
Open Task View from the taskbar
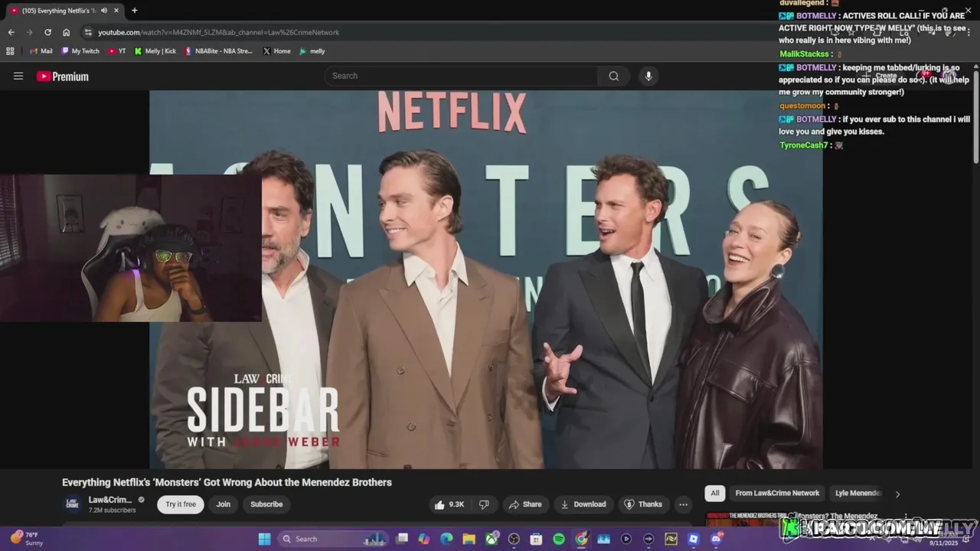[x=402, y=539]
